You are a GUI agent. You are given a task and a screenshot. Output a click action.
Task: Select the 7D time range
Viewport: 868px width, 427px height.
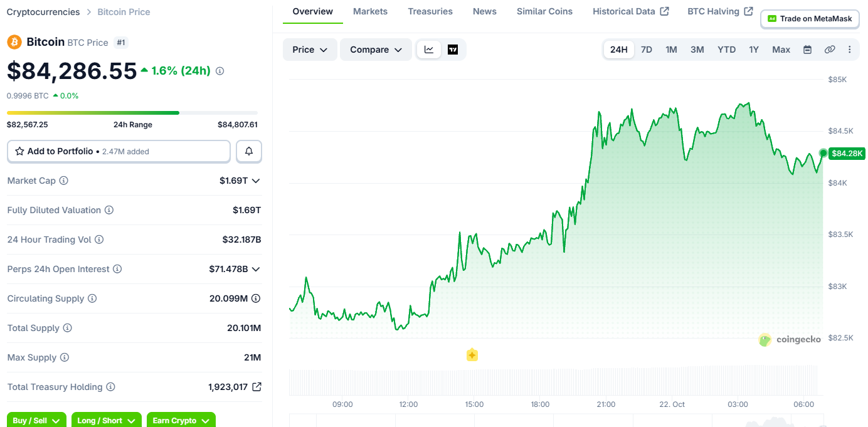[647, 50]
